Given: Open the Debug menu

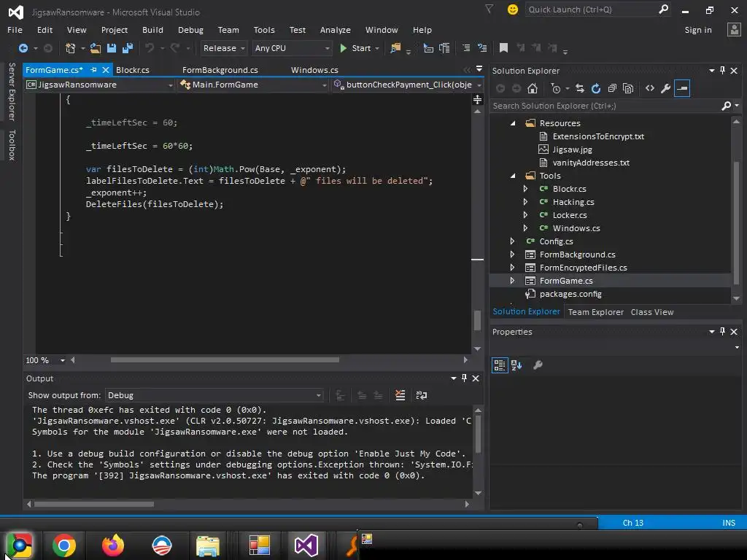Looking at the screenshot, I should [190, 30].
